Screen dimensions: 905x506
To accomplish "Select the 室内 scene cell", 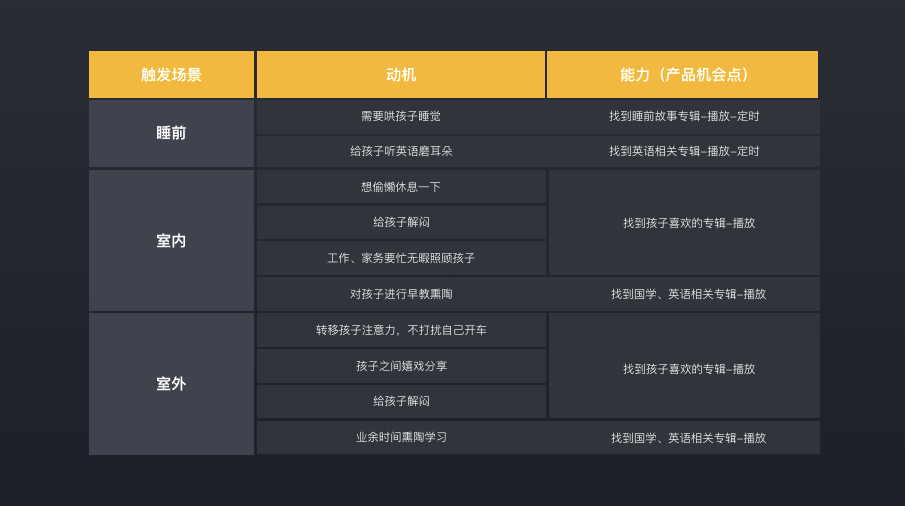I will (171, 241).
